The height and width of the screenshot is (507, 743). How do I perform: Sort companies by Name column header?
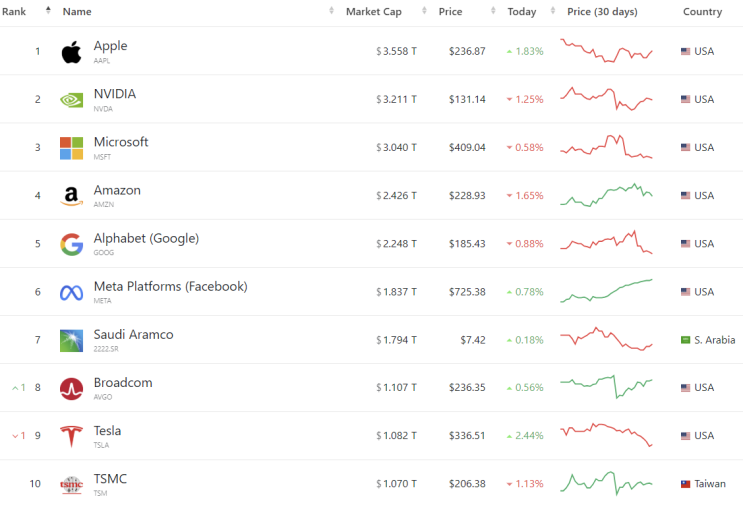pos(77,12)
